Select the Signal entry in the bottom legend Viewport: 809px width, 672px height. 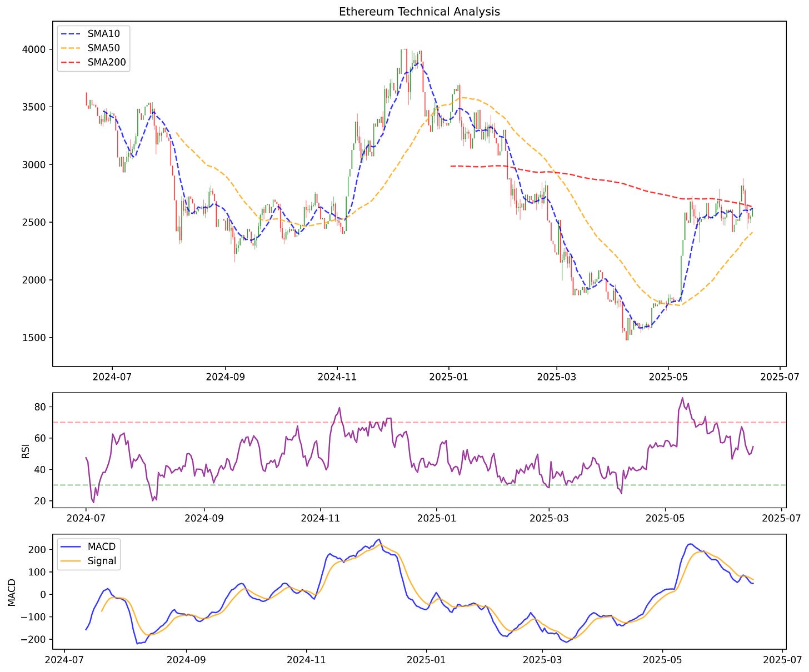coord(102,561)
